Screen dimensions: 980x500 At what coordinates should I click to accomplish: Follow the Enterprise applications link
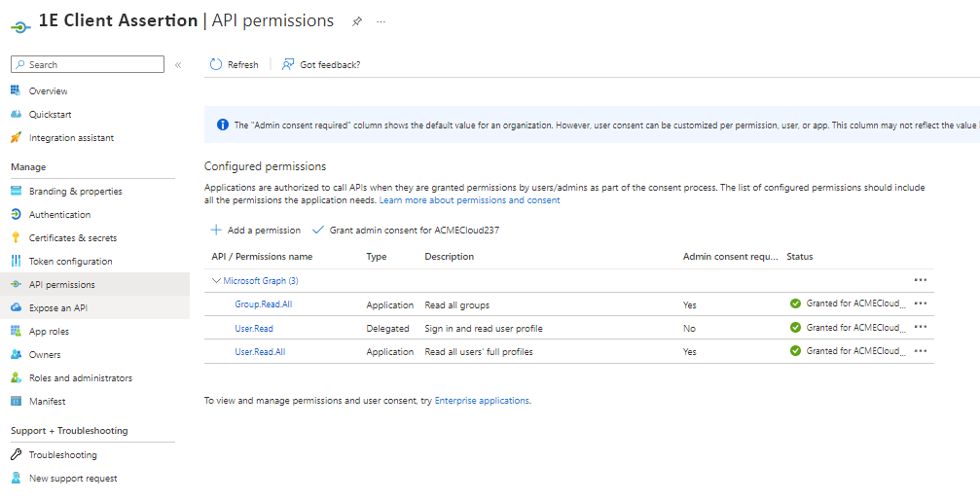[482, 401]
